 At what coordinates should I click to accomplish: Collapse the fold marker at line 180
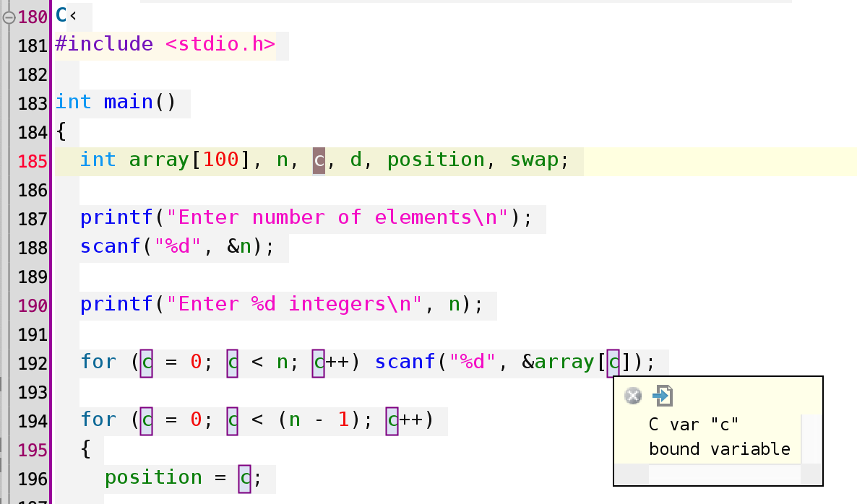pyautogui.click(x=9, y=17)
